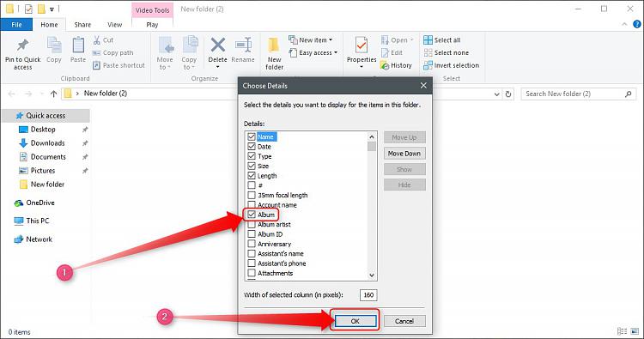Expand the Properties dropdown arrow
This screenshot has width=644, height=339.
[x=361, y=66]
